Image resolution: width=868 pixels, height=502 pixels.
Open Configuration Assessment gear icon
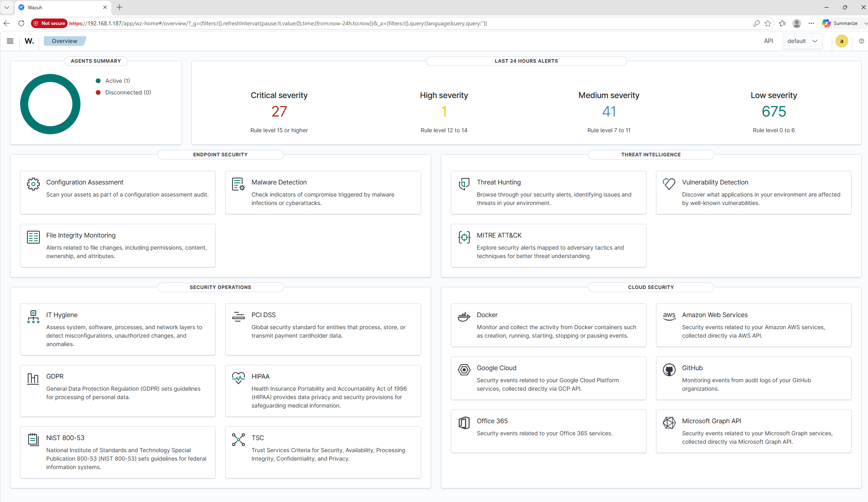33,184
